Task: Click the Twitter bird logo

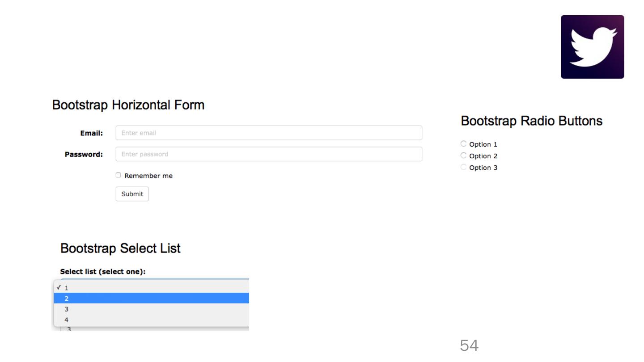Action: [592, 47]
